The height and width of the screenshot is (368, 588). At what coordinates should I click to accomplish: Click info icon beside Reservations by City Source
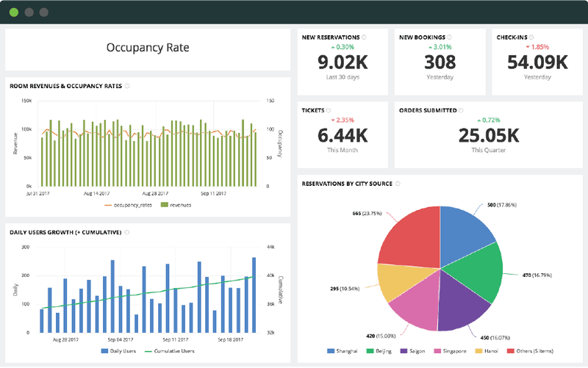click(x=398, y=184)
